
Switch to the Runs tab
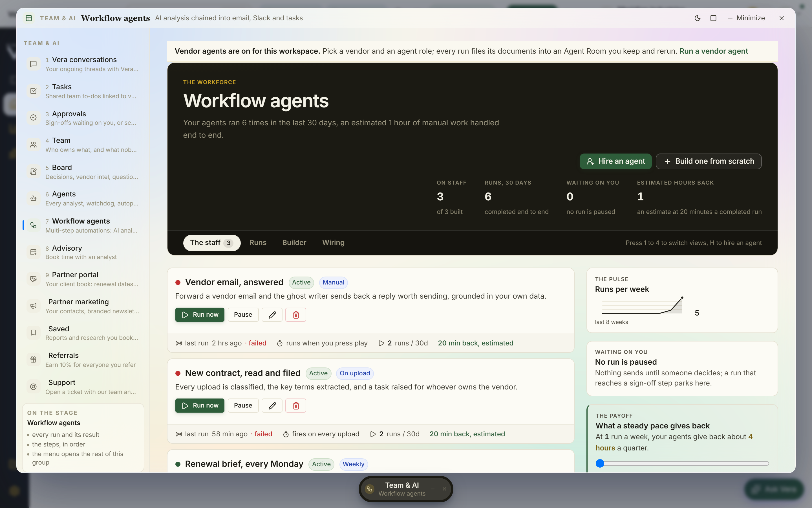258,243
